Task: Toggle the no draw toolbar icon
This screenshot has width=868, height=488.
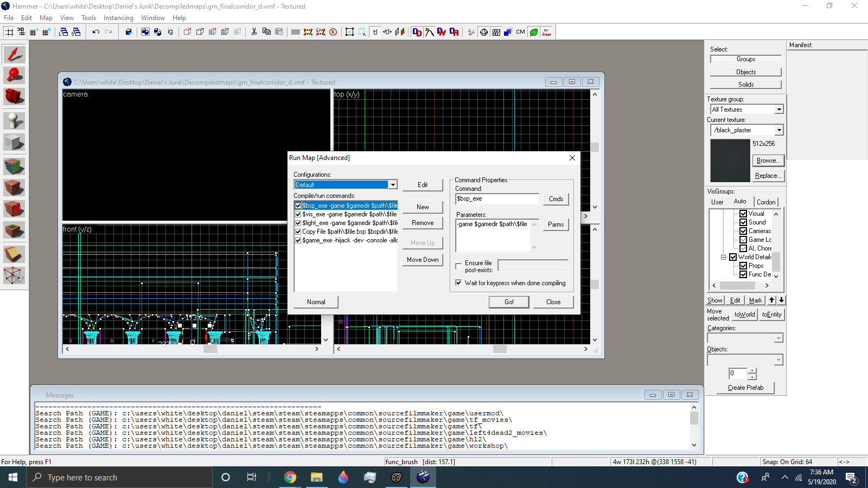Action: point(546,32)
